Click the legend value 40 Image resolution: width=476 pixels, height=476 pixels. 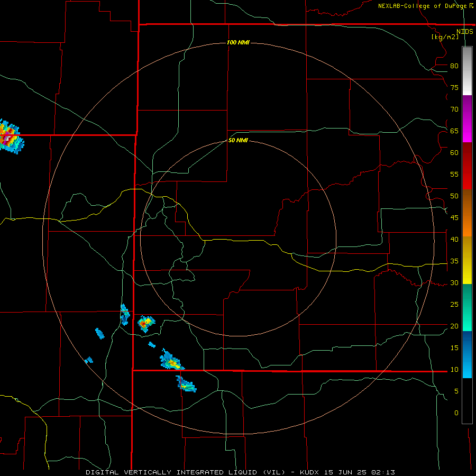[454, 239]
